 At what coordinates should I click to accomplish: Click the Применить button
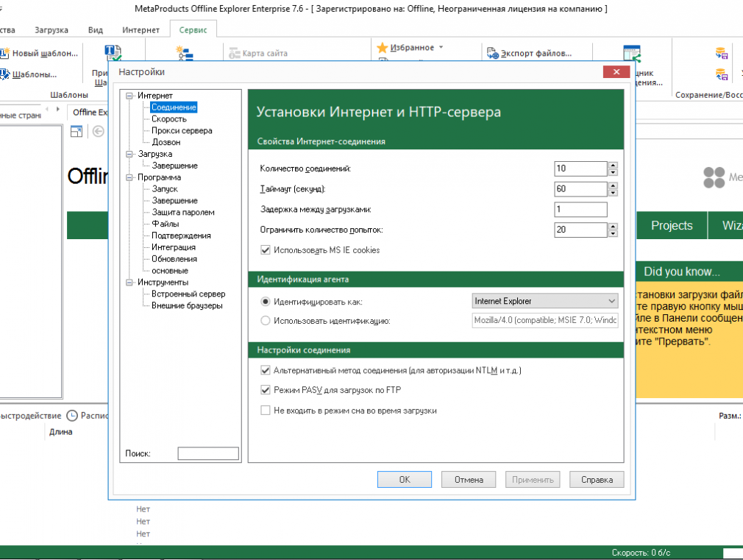(533, 479)
